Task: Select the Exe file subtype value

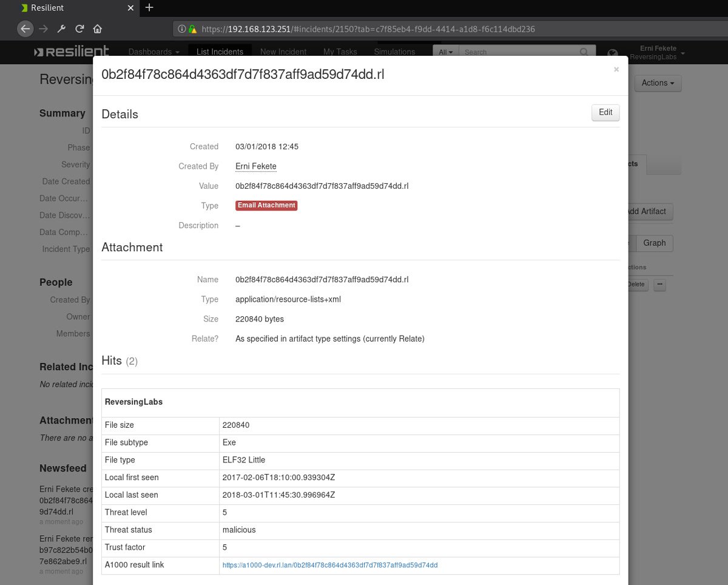Action: coord(229,442)
